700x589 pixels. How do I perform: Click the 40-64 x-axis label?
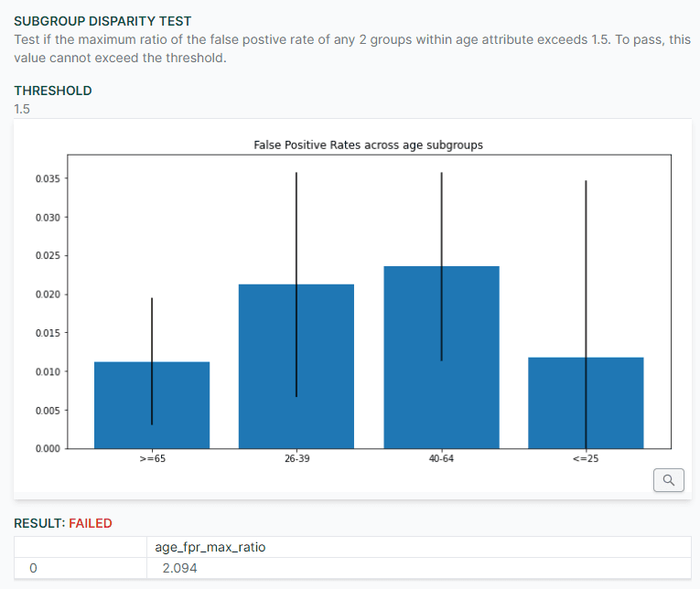click(x=441, y=458)
